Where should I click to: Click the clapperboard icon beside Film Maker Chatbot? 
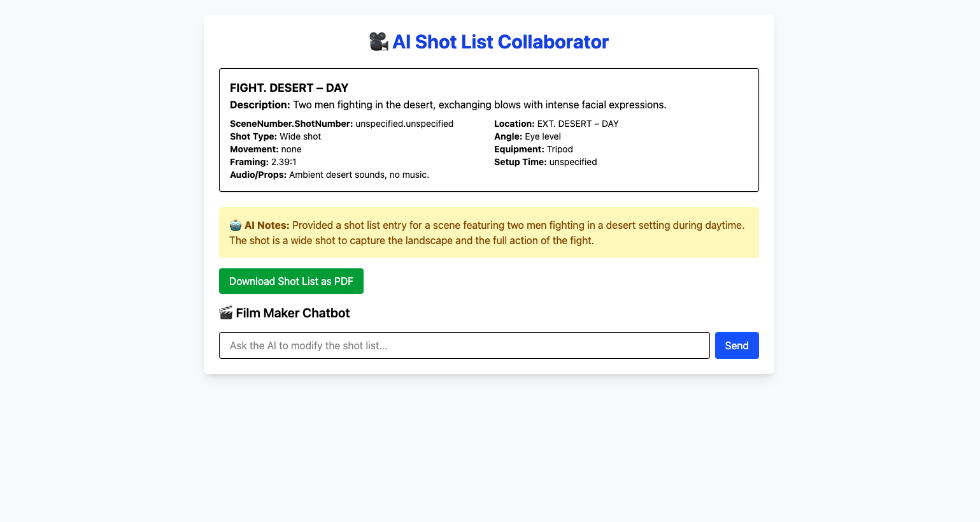(226, 313)
